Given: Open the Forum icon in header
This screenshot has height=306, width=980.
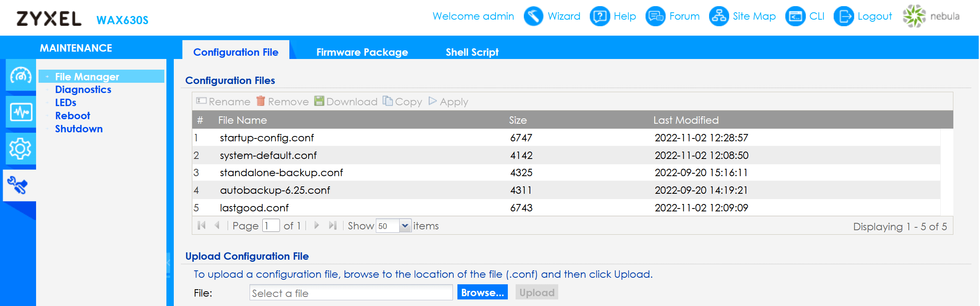Looking at the screenshot, I should (x=655, y=16).
